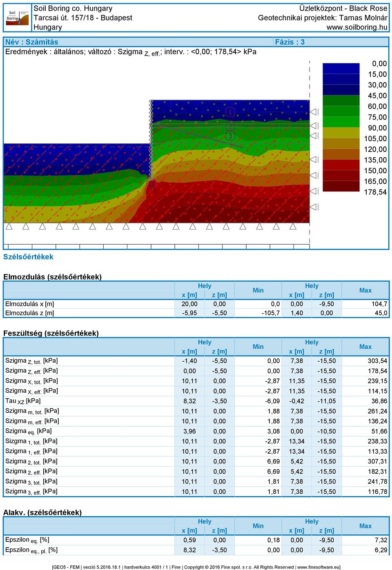Click Szigma 1, tot. max value 238,33

pos(377,441)
